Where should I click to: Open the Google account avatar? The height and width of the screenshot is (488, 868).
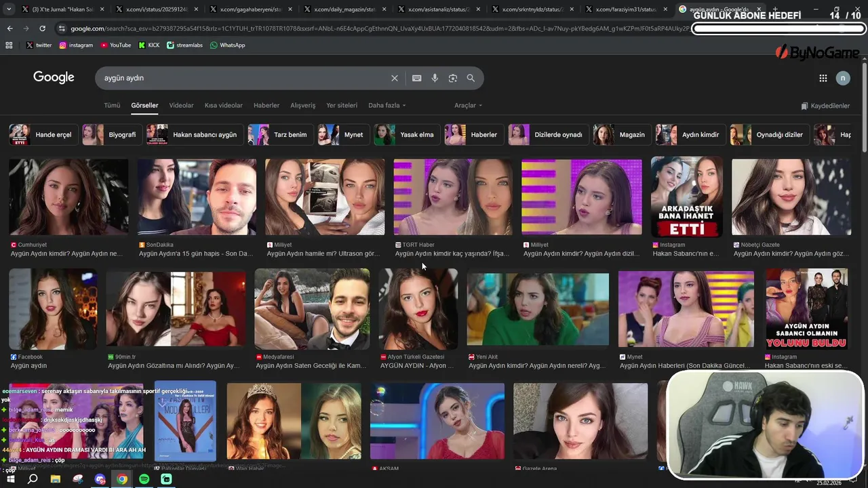tap(843, 78)
